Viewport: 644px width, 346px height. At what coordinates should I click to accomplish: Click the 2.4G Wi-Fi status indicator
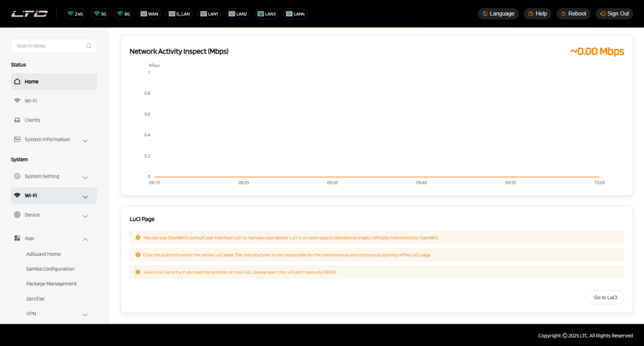74,13
